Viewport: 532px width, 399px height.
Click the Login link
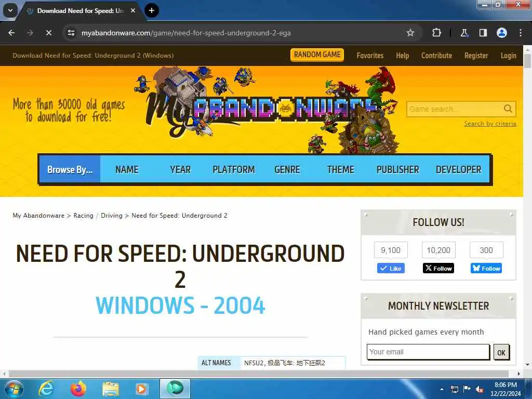pos(508,55)
